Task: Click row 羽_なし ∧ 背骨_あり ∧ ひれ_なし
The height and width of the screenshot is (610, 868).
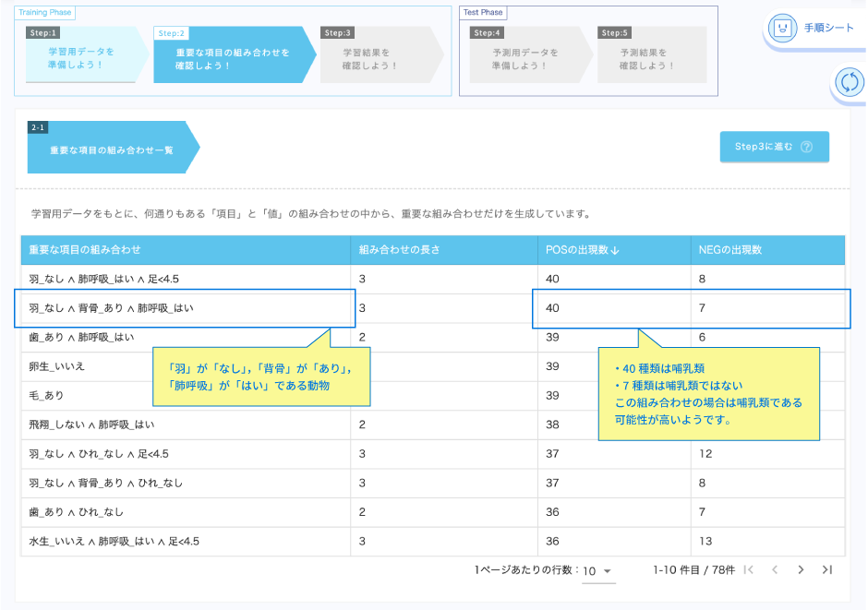Action: click(x=433, y=484)
